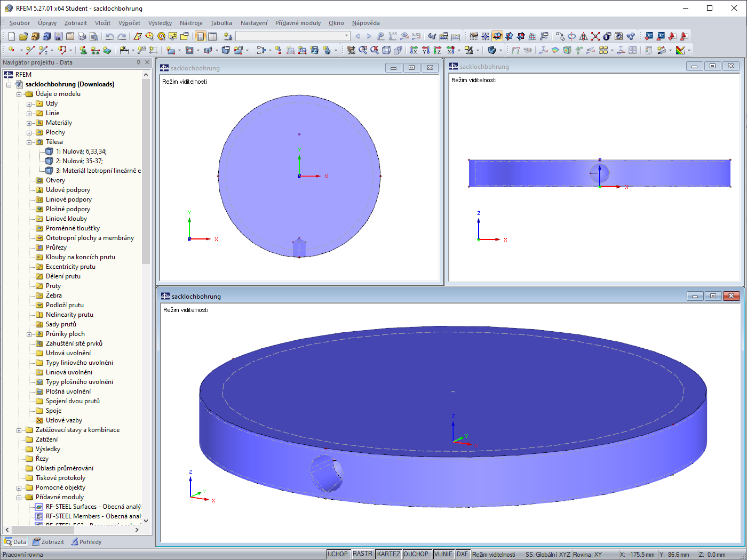
Task: Collapse the Tělesa tree node
Action: click(x=29, y=142)
